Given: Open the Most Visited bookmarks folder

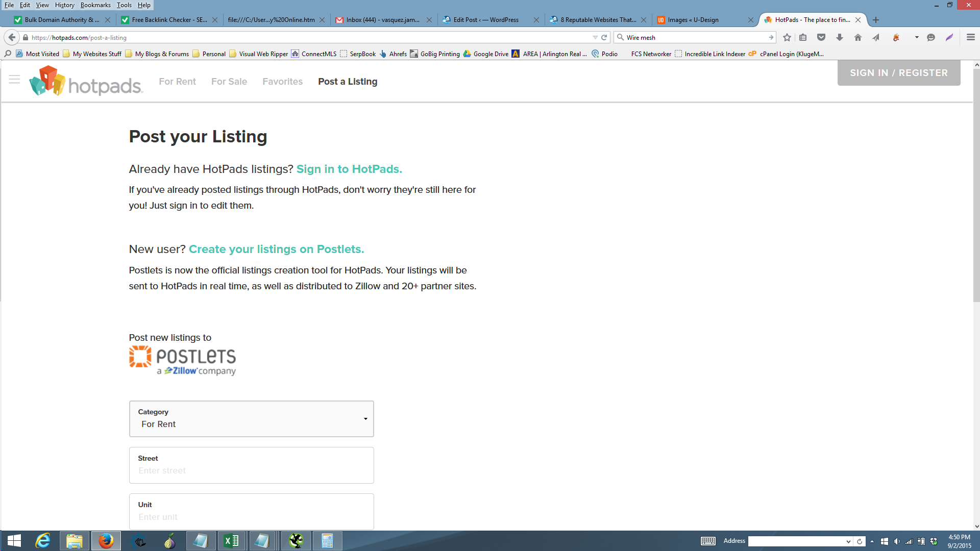Looking at the screenshot, I should click(x=37, y=54).
